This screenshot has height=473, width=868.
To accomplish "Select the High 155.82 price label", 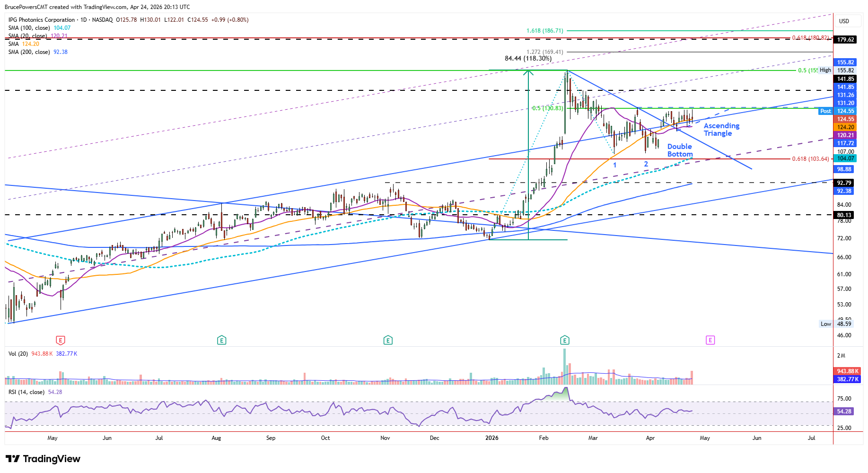I will coord(837,70).
